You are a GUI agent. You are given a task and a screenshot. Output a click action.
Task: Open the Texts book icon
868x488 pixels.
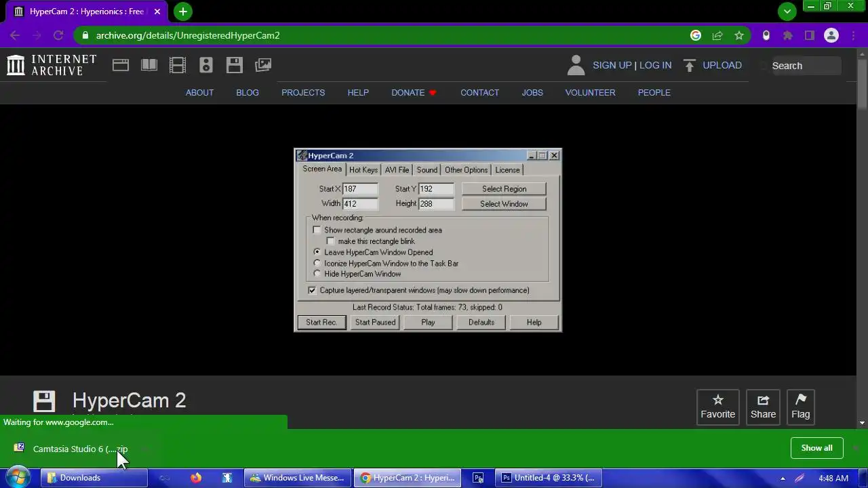pos(149,65)
